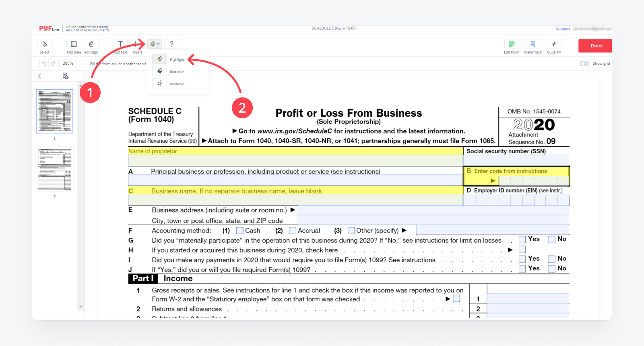Check the Other (specify) accounting checkbox
The image size is (644, 346).
tap(351, 231)
